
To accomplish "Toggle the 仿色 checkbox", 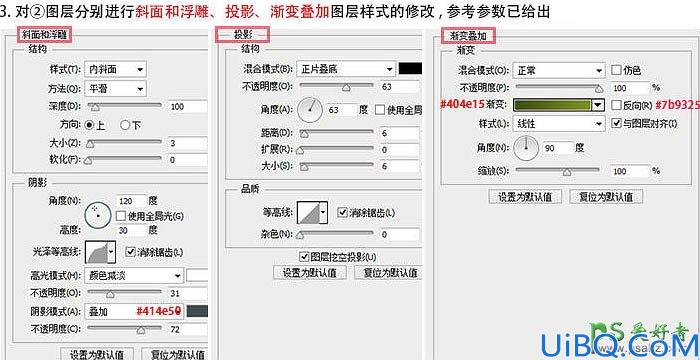I will tap(616, 70).
